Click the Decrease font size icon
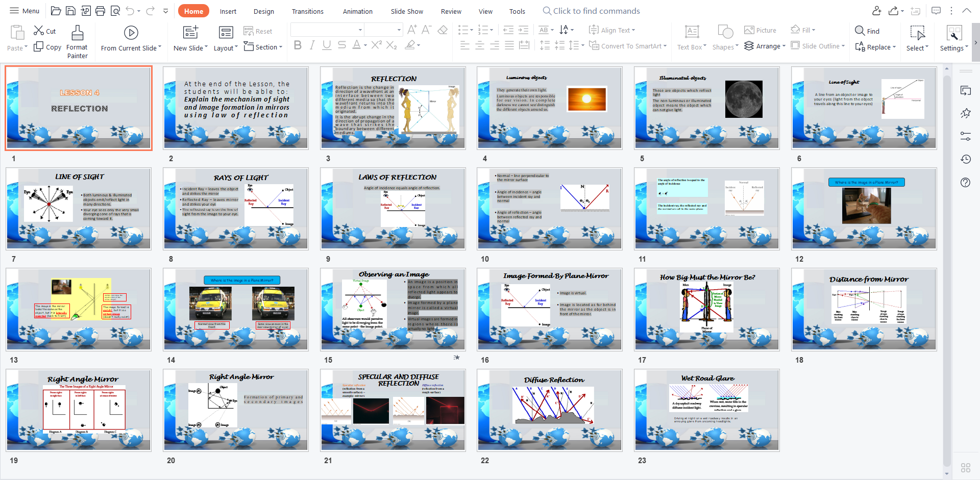 pyautogui.click(x=426, y=30)
